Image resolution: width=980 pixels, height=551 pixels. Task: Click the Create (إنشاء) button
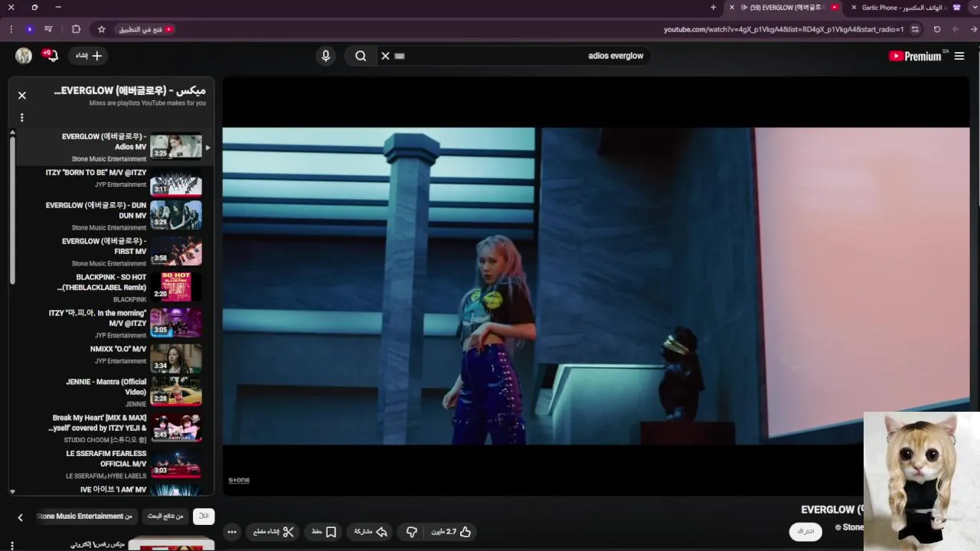88,55
